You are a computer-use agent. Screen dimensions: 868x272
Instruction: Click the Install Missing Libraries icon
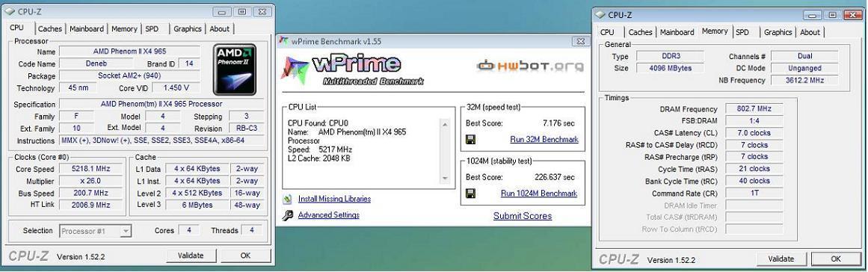tap(287, 199)
